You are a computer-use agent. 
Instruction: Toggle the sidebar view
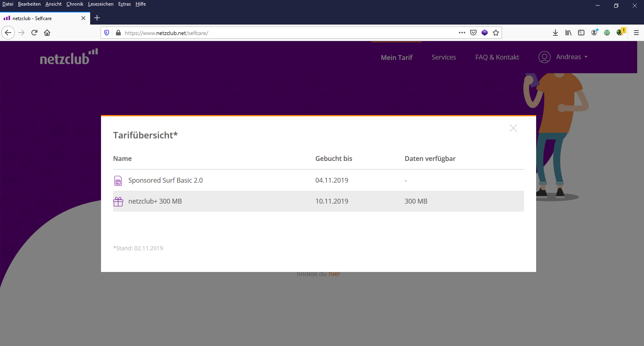[x=581, y=33]
